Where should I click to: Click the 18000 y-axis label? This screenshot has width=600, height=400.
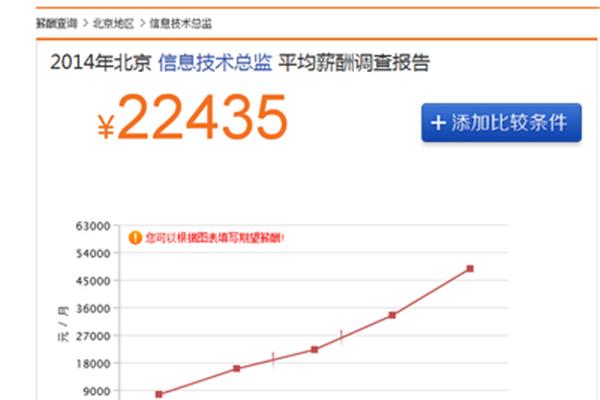93,364
